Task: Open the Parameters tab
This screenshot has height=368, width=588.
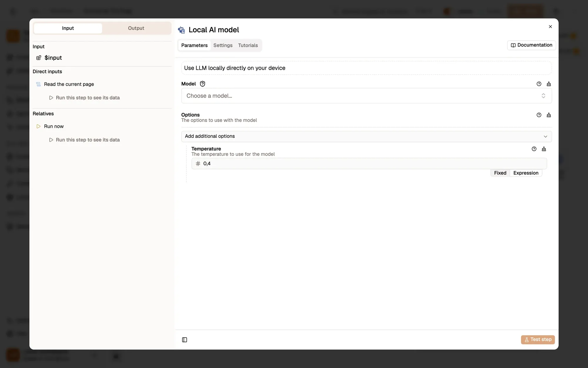Action: tap(194, 45)
